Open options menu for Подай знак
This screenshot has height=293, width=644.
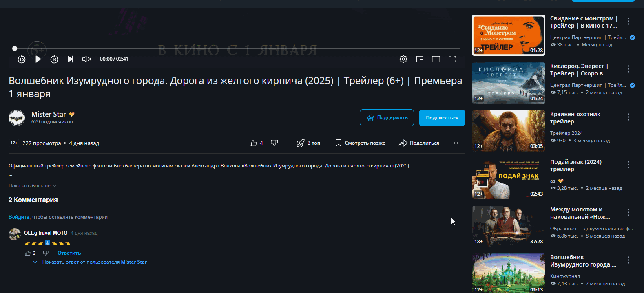pos(629,165)
